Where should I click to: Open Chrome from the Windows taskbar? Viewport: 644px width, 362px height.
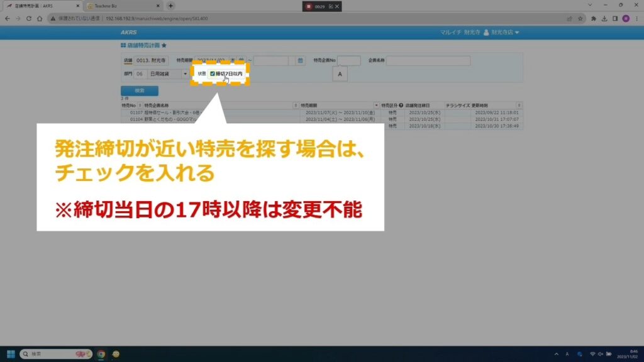click(x=101, y=354)
